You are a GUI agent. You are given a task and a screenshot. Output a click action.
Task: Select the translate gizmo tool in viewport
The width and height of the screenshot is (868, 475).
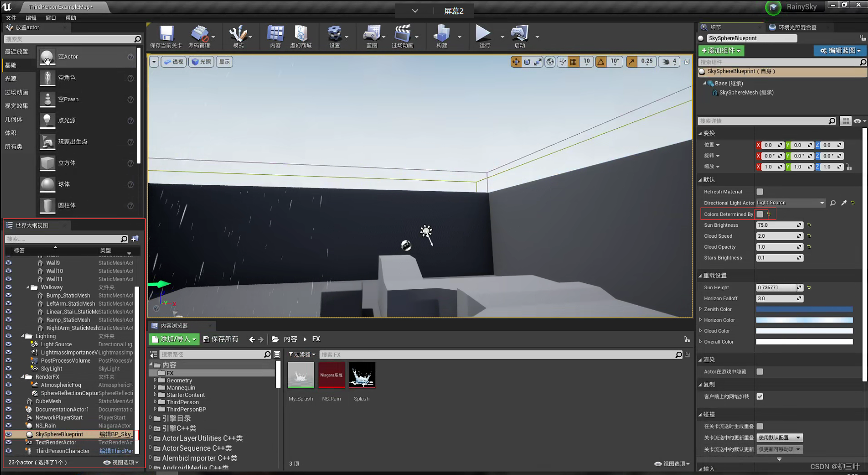[x=516, y=62]
